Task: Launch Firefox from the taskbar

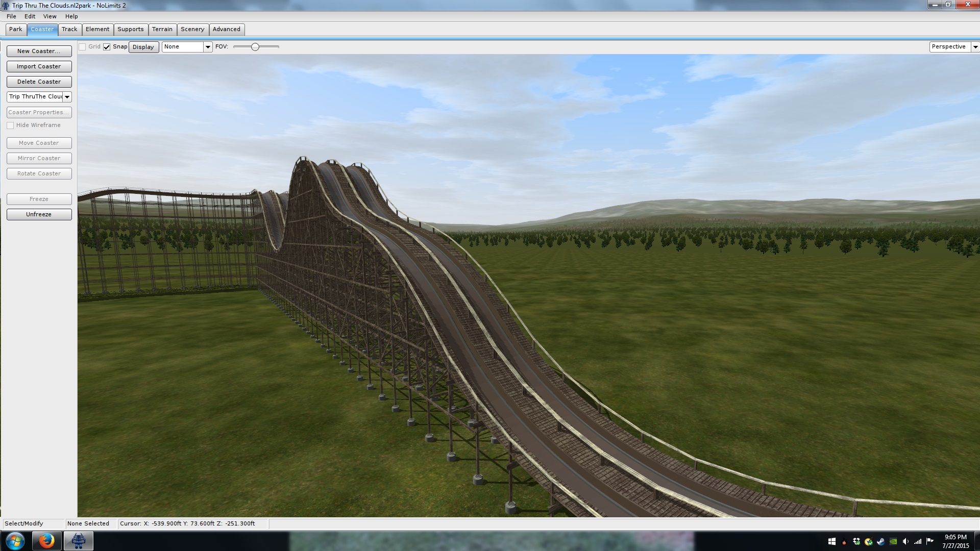Action: (46, 541)
